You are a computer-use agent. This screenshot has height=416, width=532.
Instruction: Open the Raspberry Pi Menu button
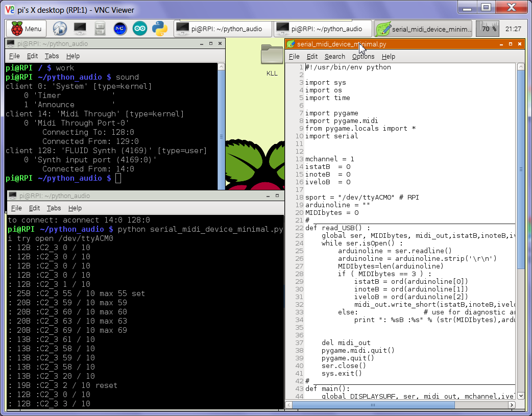[27, 29]
